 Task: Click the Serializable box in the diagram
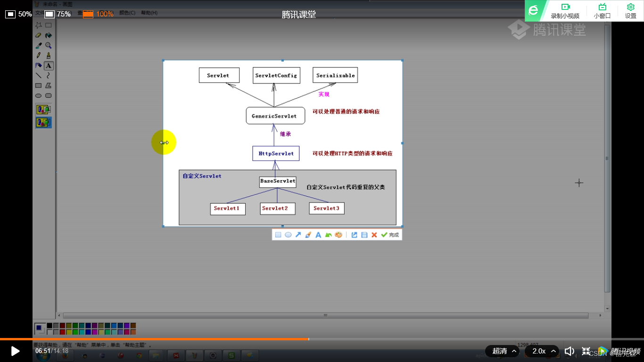click(x=335, y=75)
